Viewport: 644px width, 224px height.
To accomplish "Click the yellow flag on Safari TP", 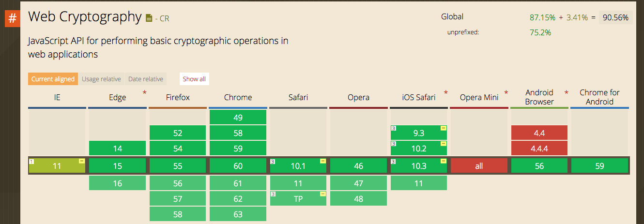I will pos(323,194).
